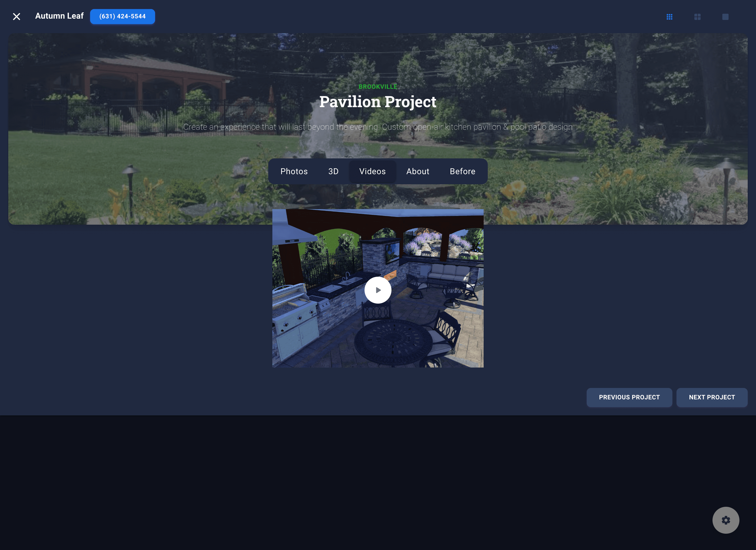Select the Videos tab
This screenshot has width=756, height=550.
[x=372, y=171]
